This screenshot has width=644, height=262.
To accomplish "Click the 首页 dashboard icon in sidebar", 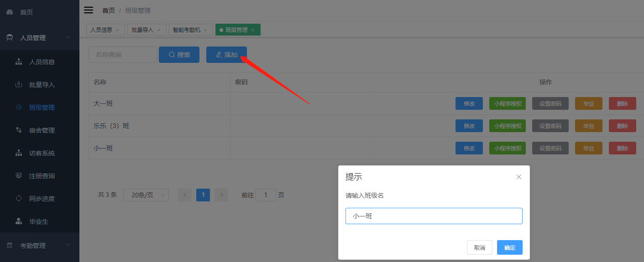I will click(9, 12).
